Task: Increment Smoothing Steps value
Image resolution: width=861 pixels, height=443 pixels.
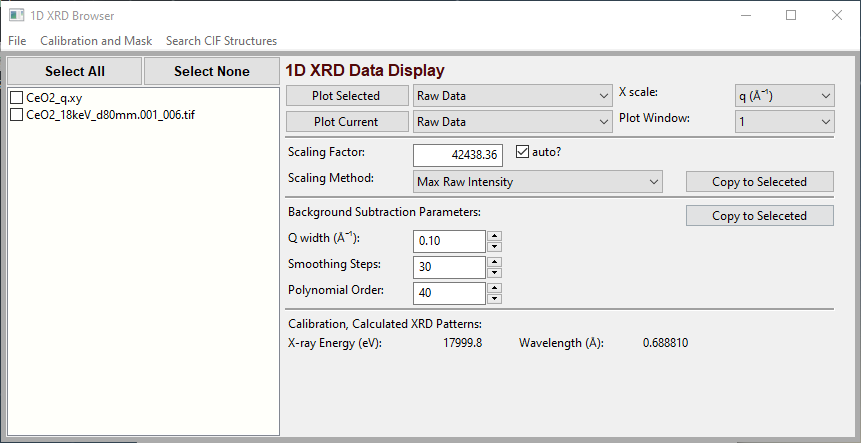Action: point(494,262)
